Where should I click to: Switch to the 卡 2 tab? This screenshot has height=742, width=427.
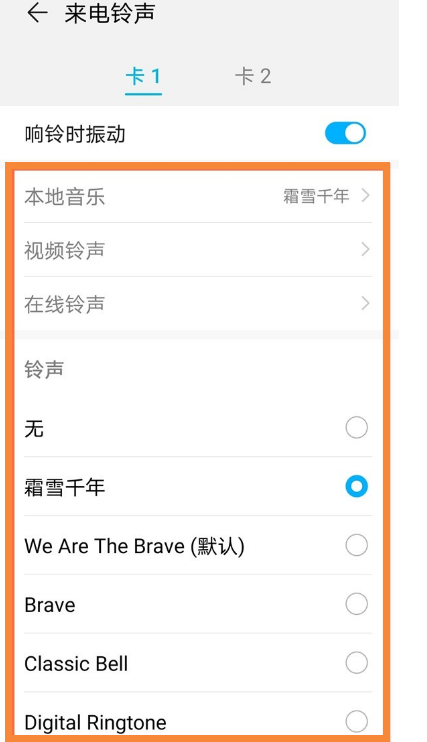pos(253,76)
